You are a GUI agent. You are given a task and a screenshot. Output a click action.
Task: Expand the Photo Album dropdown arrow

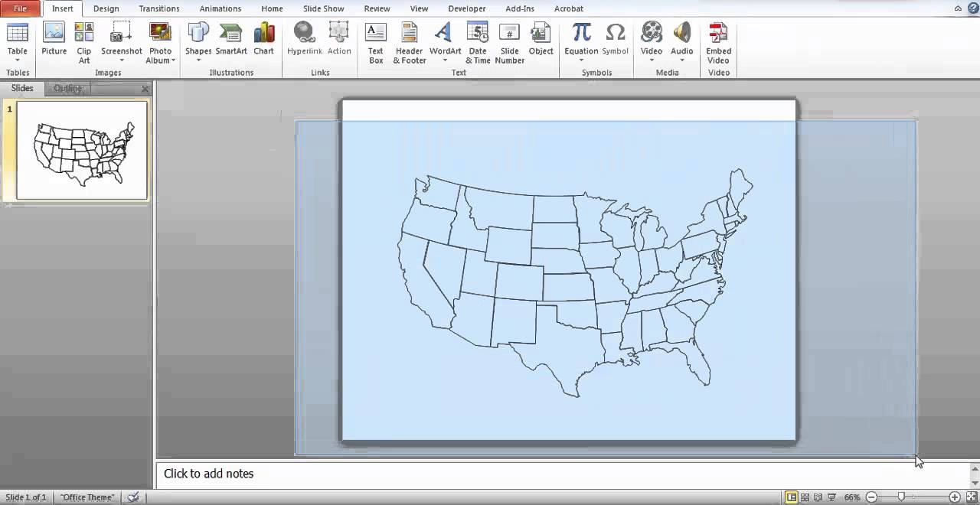pos(173,60)
